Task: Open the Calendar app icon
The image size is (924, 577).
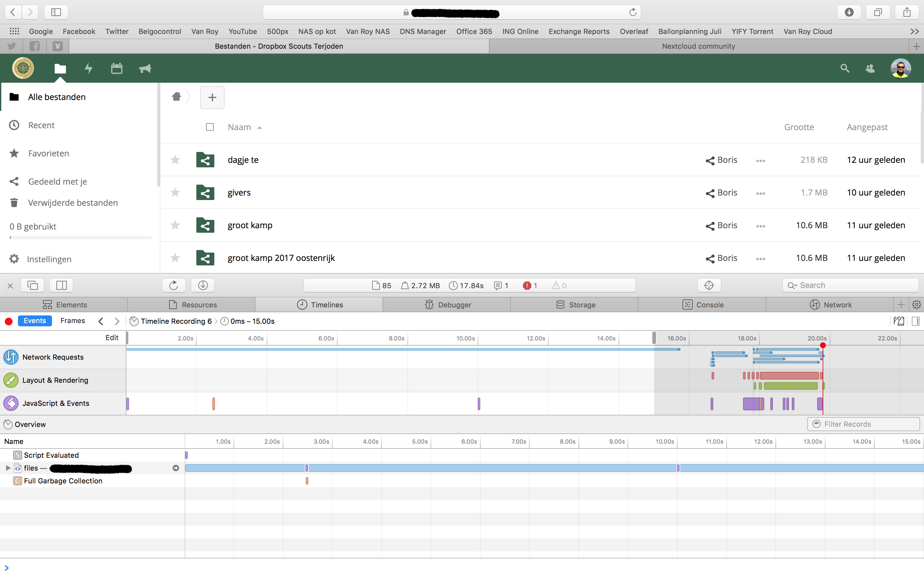Action: pyautogui.click(x=116, y=68)
